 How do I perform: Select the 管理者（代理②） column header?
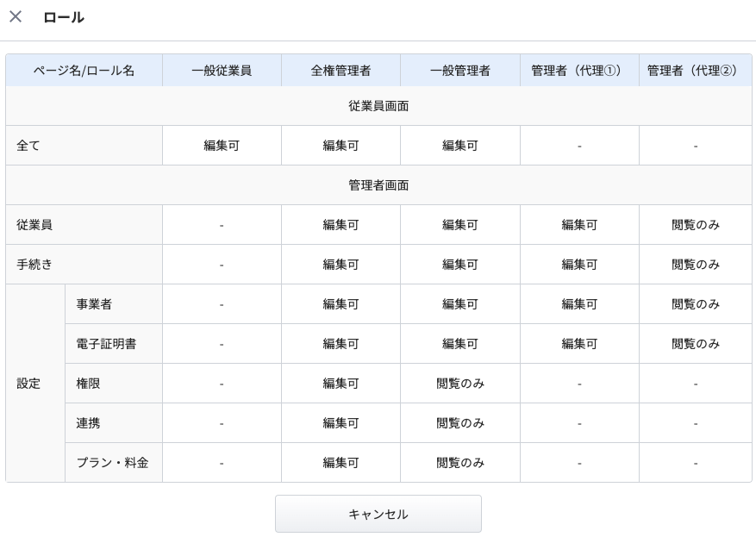tap(695, 71)
